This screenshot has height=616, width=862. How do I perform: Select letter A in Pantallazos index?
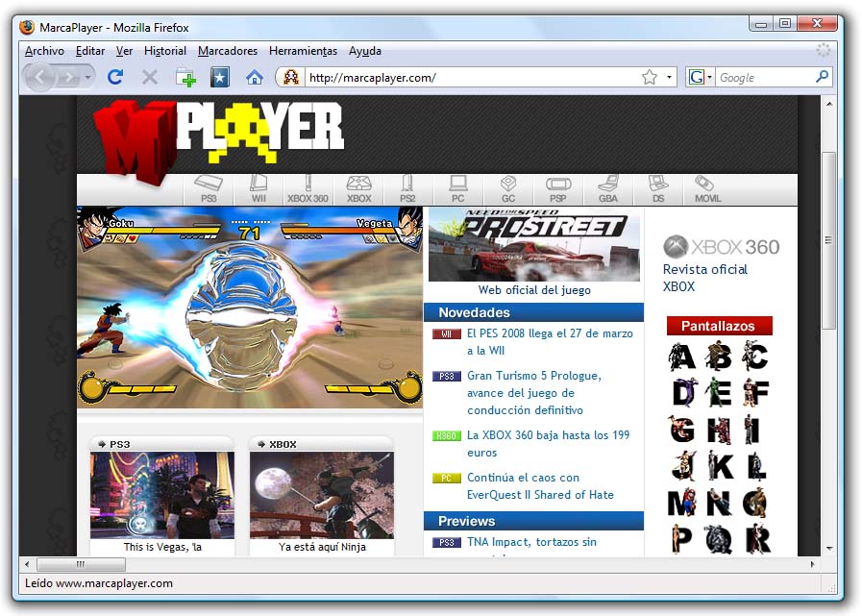pyautogui.click(x=682, y=357)
